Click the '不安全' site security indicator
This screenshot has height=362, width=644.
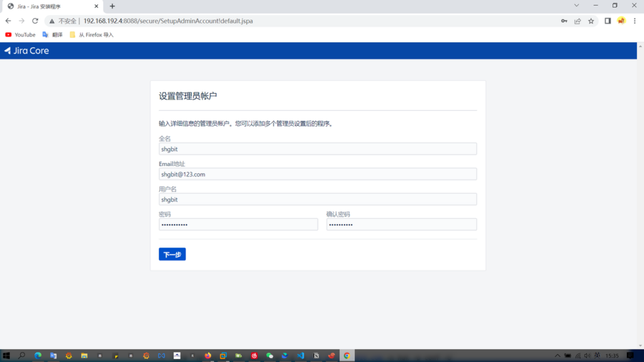[x=63, y=21]
